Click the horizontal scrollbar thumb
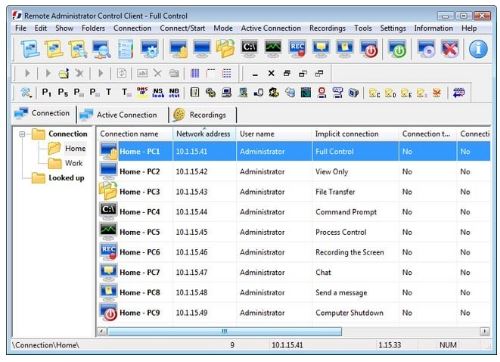The width and height of the screenshot is (500, 362). click(x=224, y=331)
